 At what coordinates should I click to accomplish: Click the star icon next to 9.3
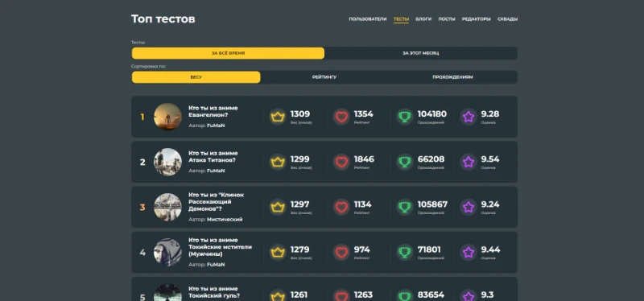(469, 296)
